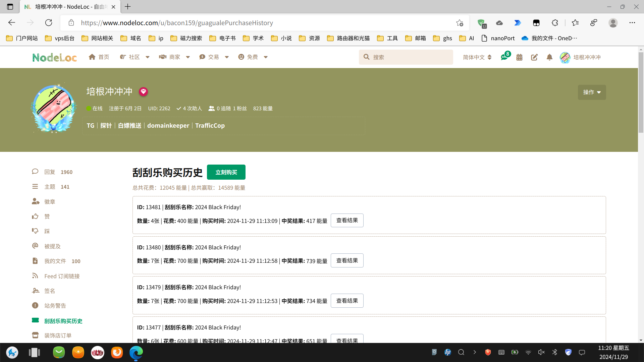This screenshot has height=362, width=644.
Task: Open 我的文件 100 in sidebar
Action: pos(56,261)
